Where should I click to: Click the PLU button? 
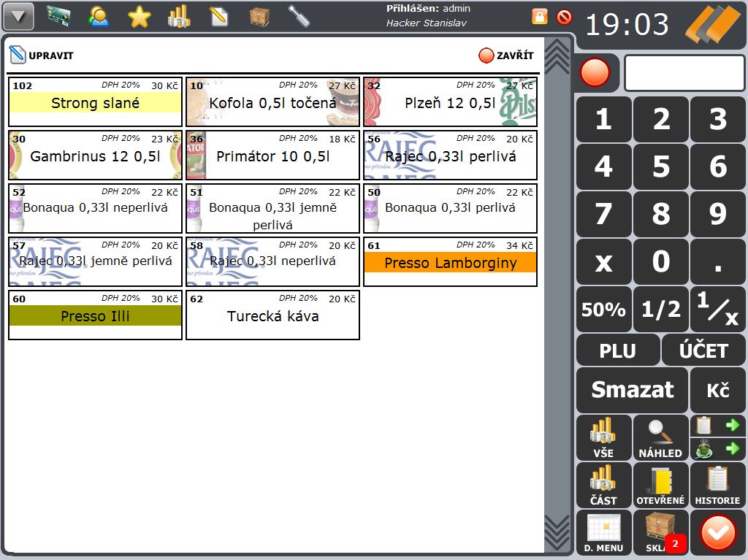coord(618,350)
